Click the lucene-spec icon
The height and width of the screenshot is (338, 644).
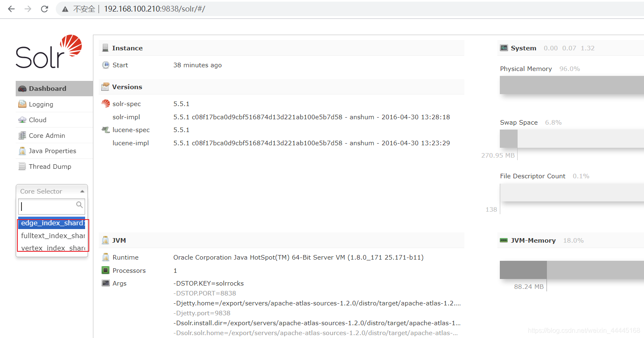pos(106,130)
